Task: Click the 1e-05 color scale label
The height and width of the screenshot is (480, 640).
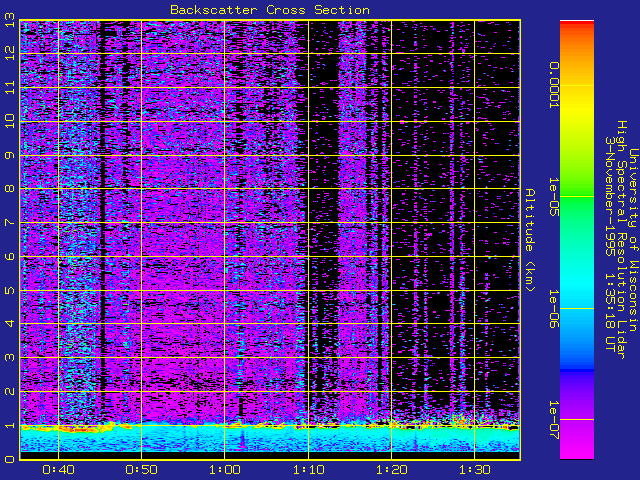Action: click(554, 197)
